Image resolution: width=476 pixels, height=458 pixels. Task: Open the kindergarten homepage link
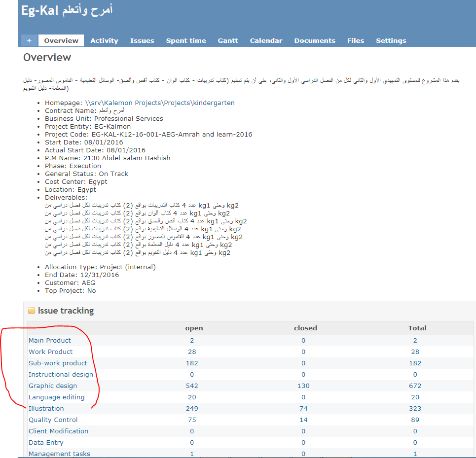(160, 103)
